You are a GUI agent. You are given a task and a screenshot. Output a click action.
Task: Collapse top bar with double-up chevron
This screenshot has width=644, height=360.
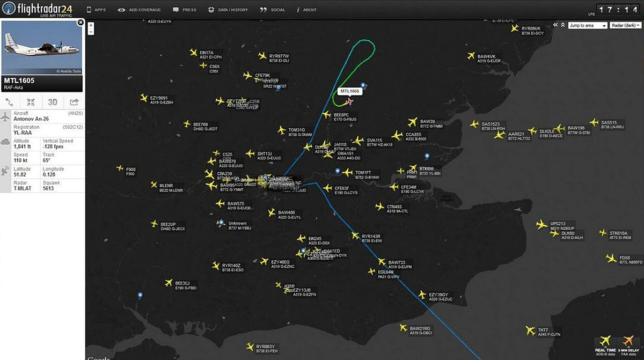pos(562,25)
